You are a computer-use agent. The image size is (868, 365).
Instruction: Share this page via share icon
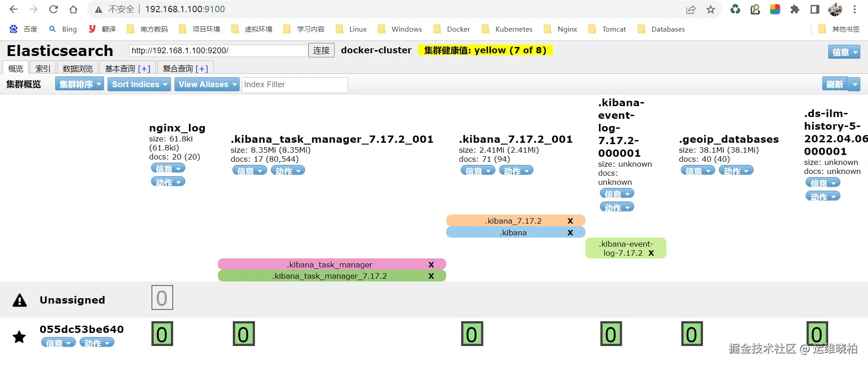coord(691,9)
